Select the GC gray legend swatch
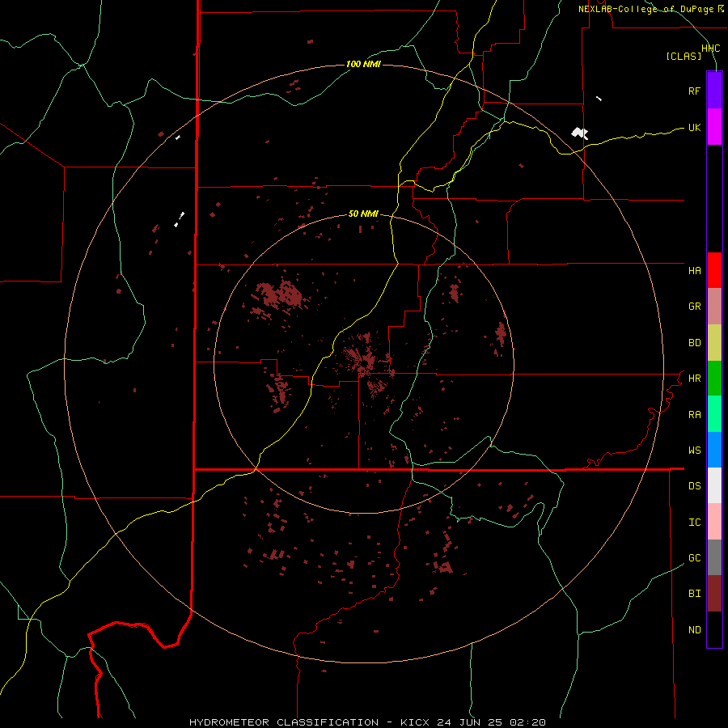This screenshot has height=728, width=728. pyautogui.click(x=714, y=557)
